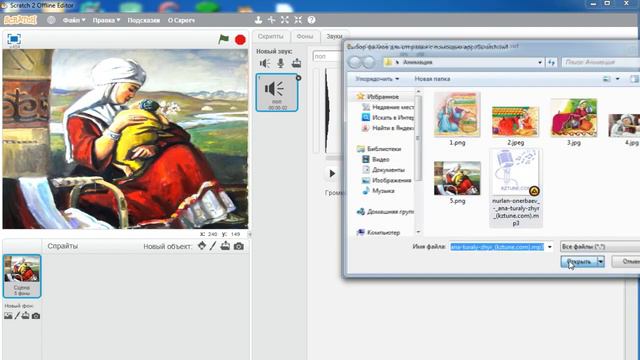This screenshot has height=360, width=640.
Task: Take a new backdrop photo with camera icon
Action: pyautogui.click(x=36, y=316)
